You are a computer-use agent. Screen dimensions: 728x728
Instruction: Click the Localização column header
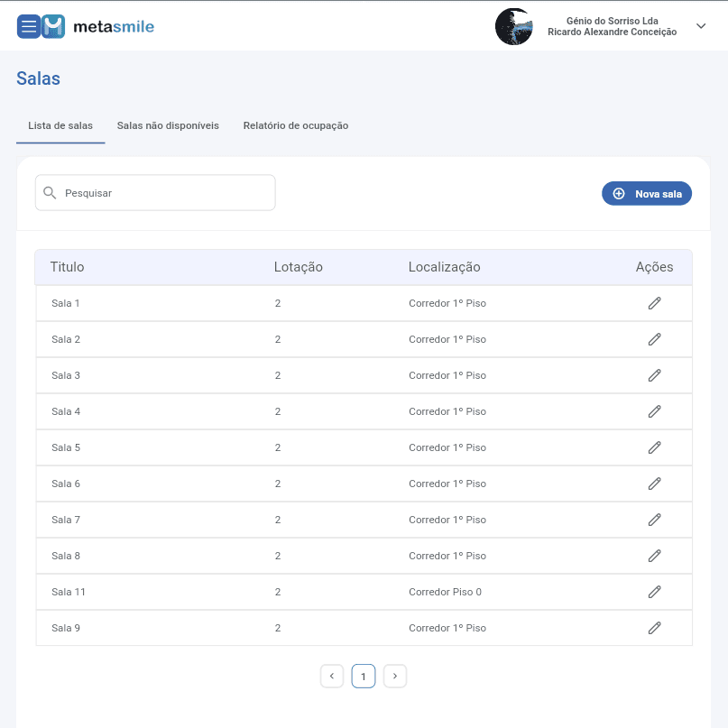tap(445, 267)
